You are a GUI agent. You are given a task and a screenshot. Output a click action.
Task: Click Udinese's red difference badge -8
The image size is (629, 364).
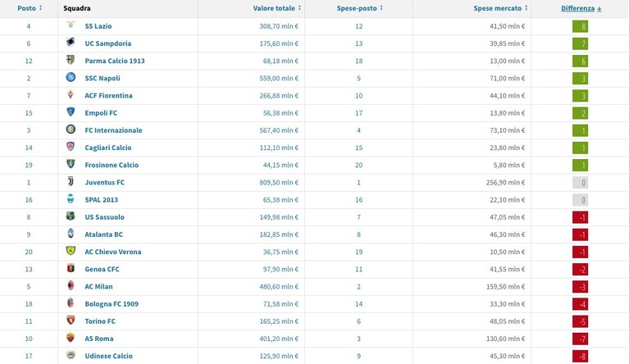(580, 357)
